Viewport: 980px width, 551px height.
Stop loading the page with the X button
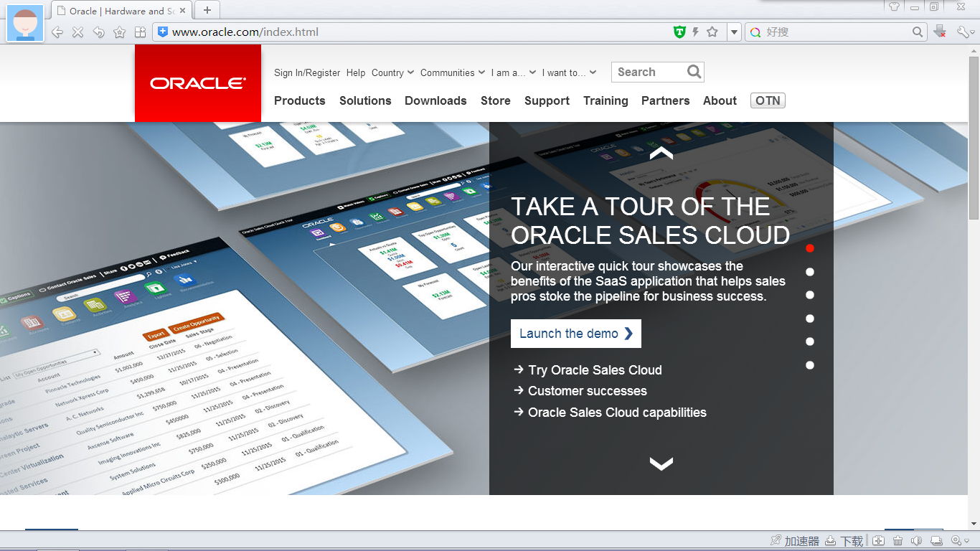pyautogui.click(x=78, y=32)
